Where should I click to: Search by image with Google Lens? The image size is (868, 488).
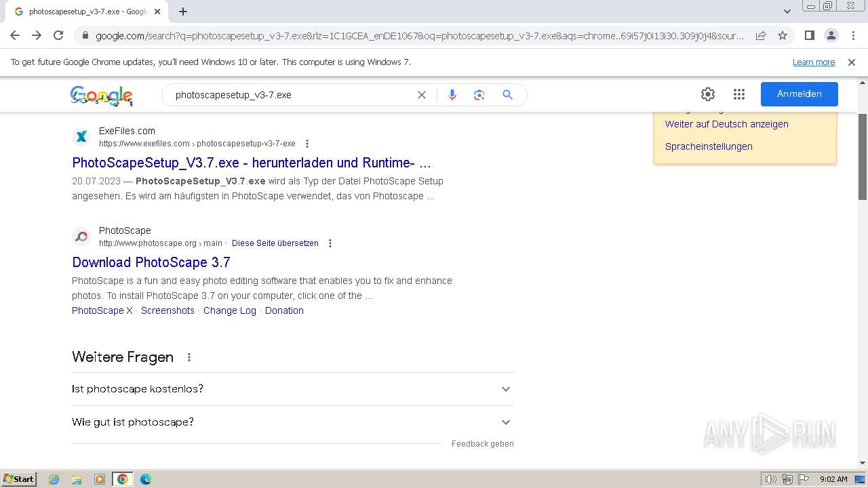pyautogui.click(x=479, y=95)
